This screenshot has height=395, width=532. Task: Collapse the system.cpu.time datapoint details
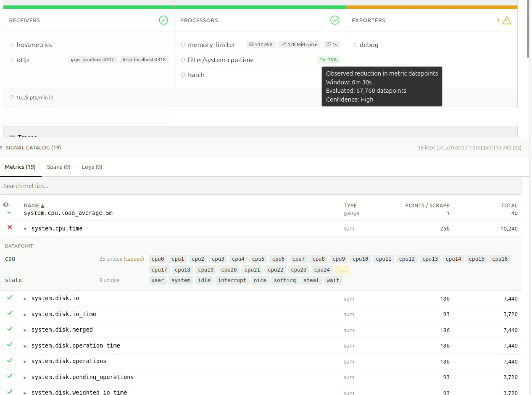click(25, 229)
